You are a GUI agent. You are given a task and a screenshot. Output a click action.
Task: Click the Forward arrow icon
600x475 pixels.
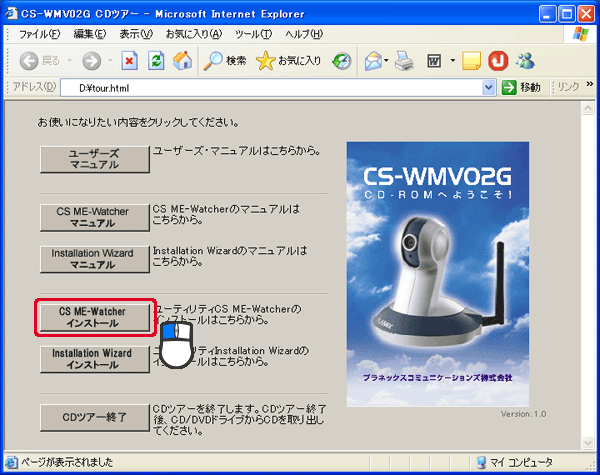(x=91, y=61)
